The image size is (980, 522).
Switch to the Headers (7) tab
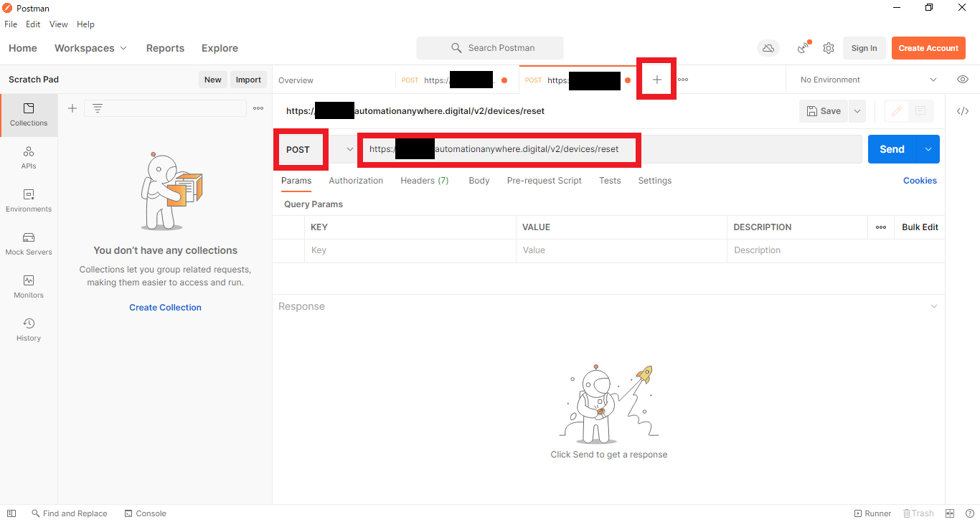[425, 181]
